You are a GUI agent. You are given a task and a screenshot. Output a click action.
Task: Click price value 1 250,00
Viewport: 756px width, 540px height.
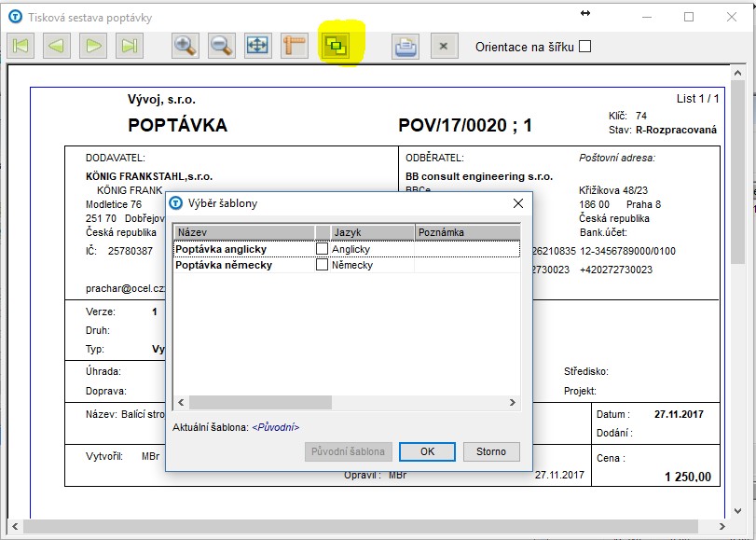tap(688, 477)
